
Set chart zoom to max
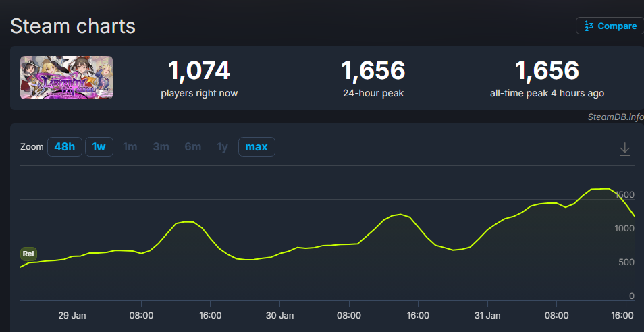coord(257,147)
